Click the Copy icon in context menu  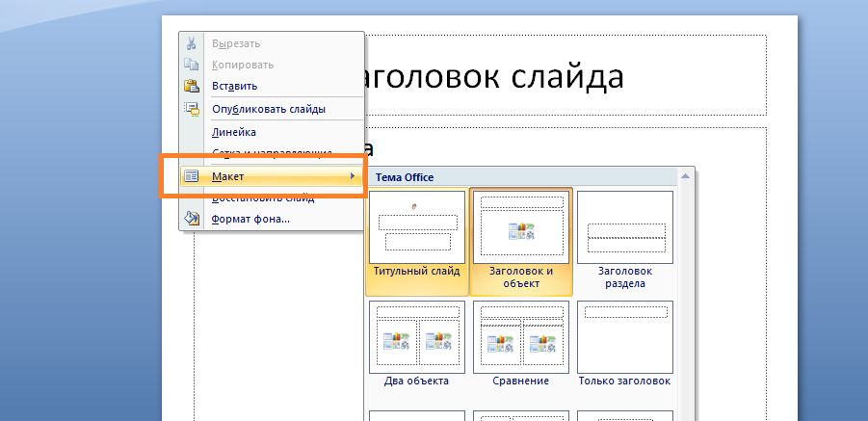pos(191,65)
